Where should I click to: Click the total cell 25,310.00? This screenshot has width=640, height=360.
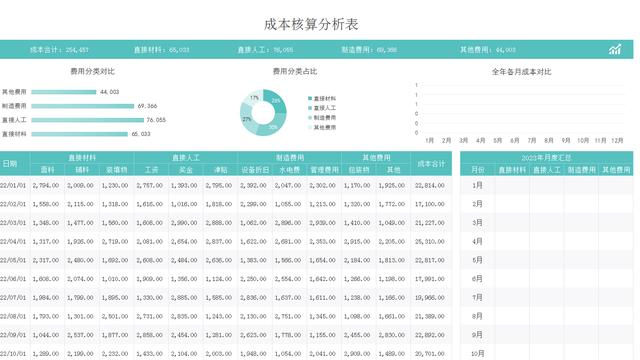pos(430,242)
